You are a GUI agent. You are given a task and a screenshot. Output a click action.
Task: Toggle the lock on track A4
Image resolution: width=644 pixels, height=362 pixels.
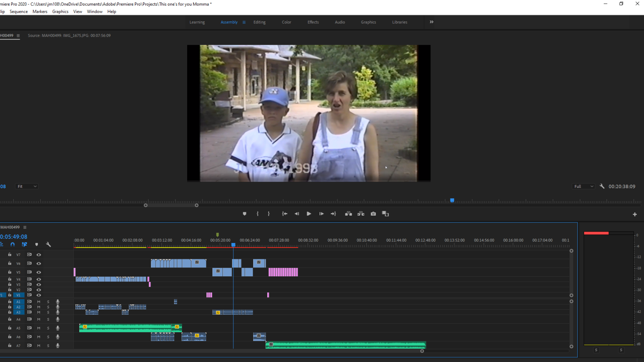(x=10, y=319)
